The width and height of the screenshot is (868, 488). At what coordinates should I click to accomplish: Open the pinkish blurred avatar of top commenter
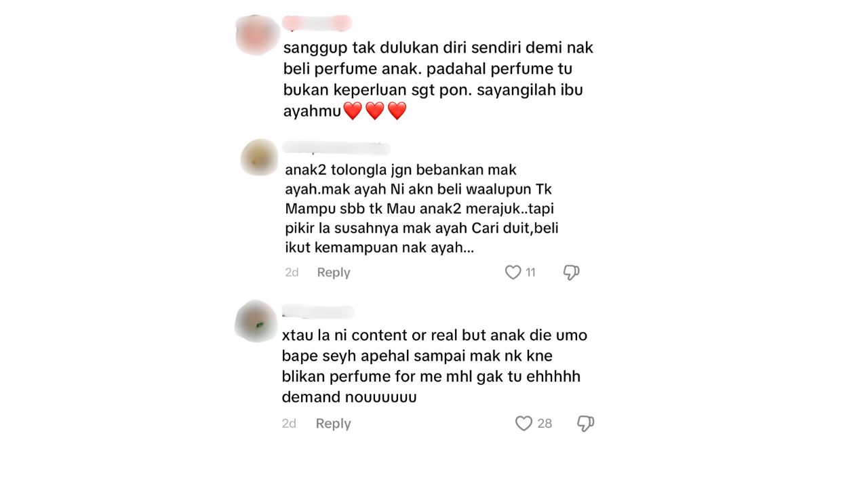[x=258, y=35]
